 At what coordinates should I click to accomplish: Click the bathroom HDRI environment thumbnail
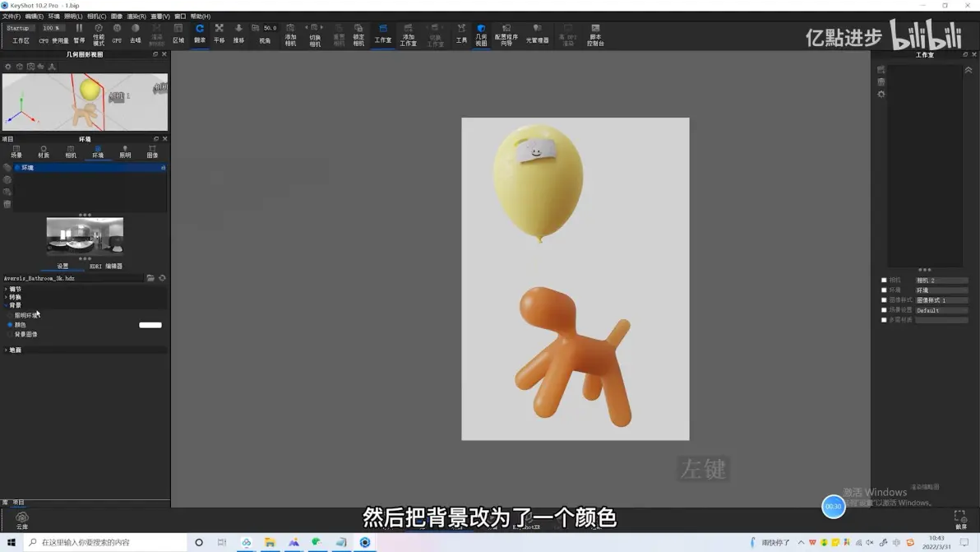tap(85, 235)
